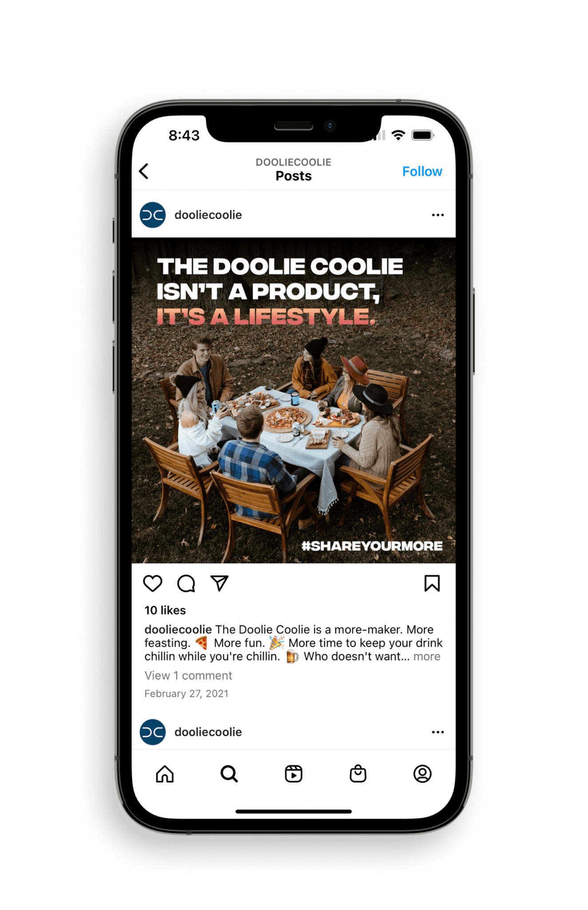Like the post with heart icon
Image resolution: width=588 pixels, height=910 pixels.
point(152,583)
